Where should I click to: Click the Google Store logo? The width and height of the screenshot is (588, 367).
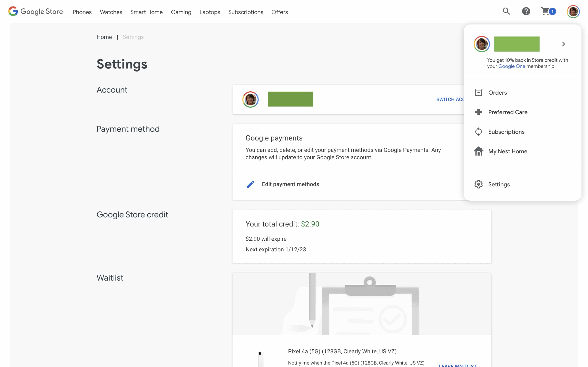[36, 11]
